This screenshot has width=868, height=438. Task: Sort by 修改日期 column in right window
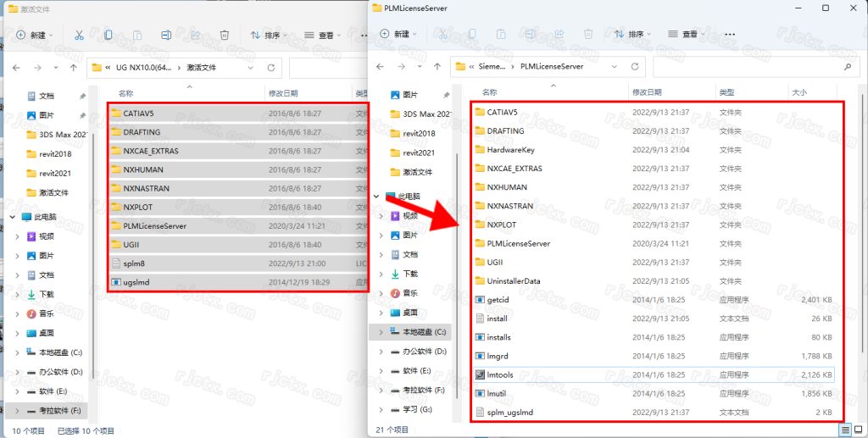[x=652, y=91]
